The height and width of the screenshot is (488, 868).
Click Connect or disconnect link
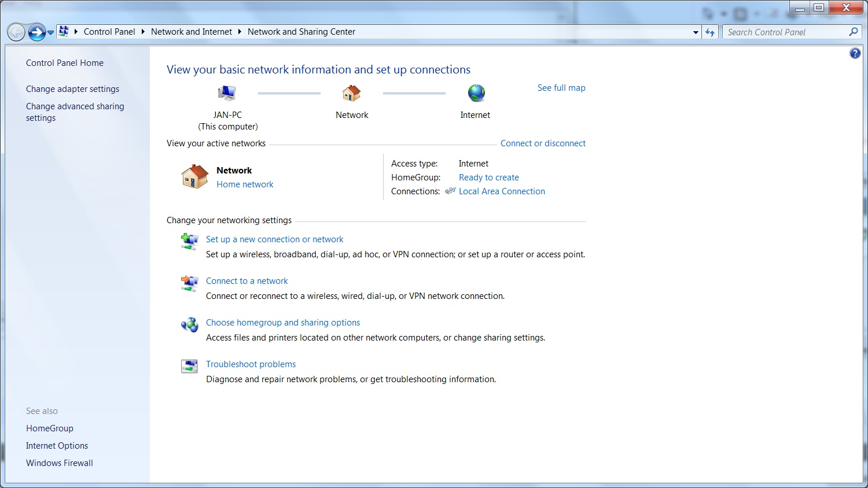[543, 143]
